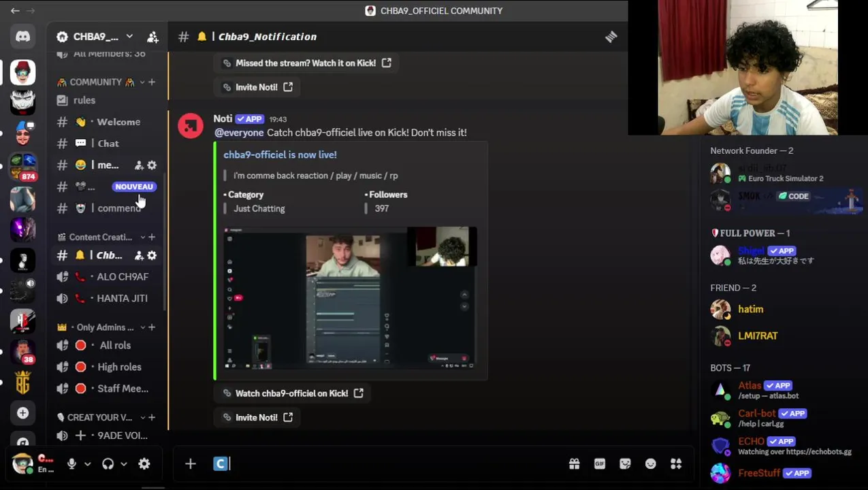Open microphone input options arrow
This screenshot has width=868, height=490.
pyautogui.click(x=87, y=463)
